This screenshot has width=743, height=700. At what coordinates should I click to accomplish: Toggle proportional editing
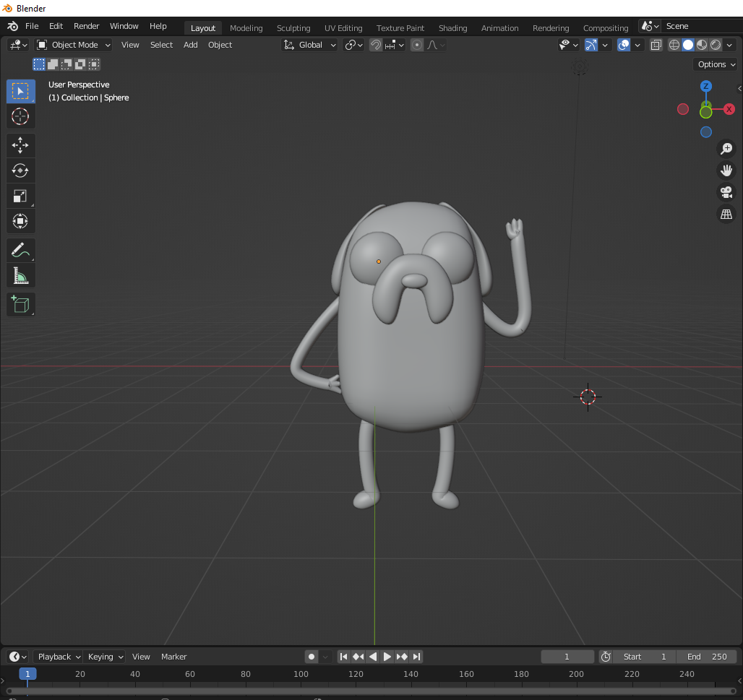(x=416, y=45)
